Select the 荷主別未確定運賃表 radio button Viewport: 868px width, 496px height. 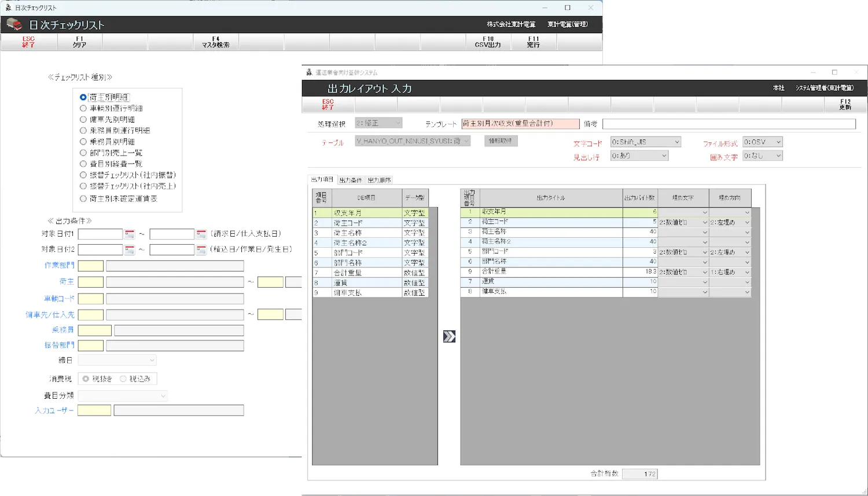83,199
